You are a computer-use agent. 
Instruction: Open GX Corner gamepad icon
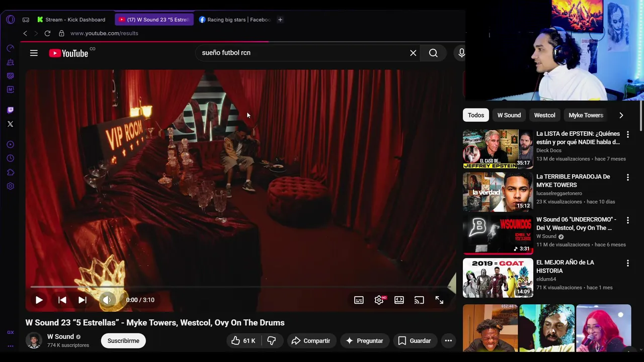click(26, 20)
